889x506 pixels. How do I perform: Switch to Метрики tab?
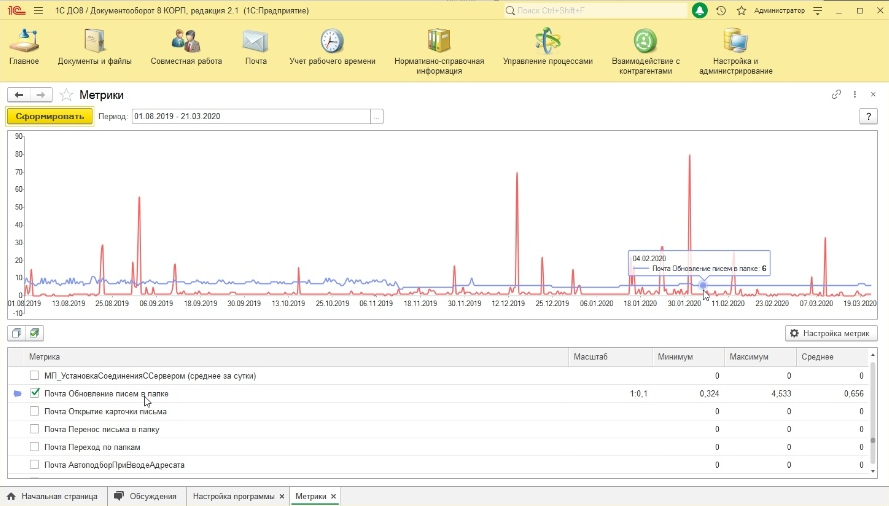310,496
